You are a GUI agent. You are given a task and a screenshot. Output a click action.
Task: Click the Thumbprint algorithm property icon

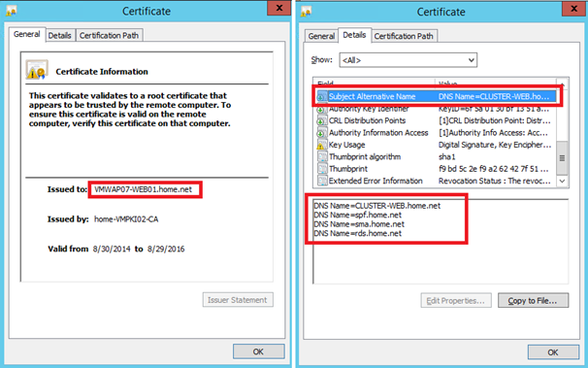[x=322, y=156]
